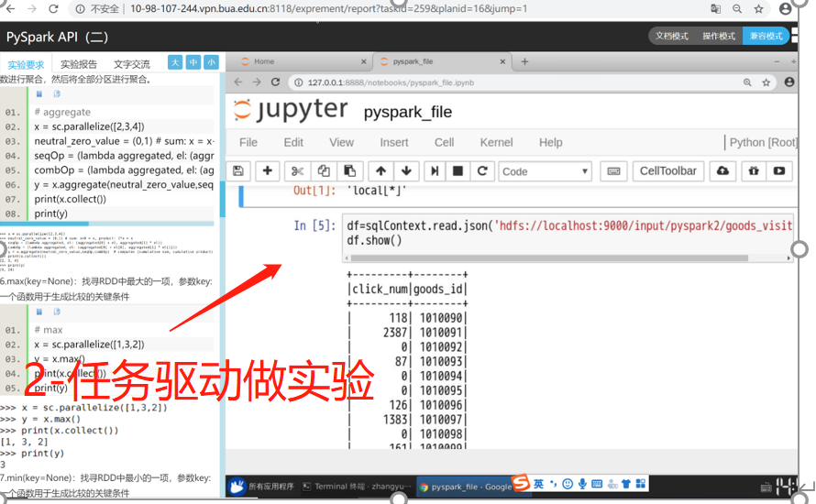The image size is (816, 504).
Task: Open the cell type Code dropdown
Action: (546, 171)
